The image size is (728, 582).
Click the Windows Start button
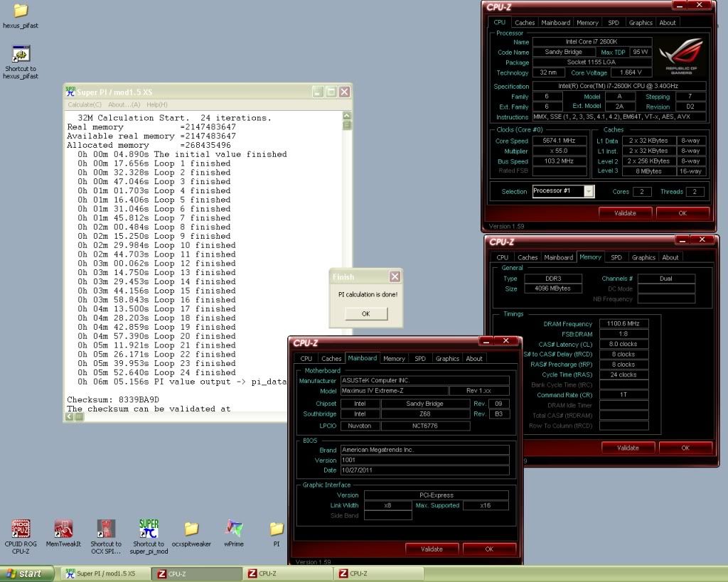24,573
